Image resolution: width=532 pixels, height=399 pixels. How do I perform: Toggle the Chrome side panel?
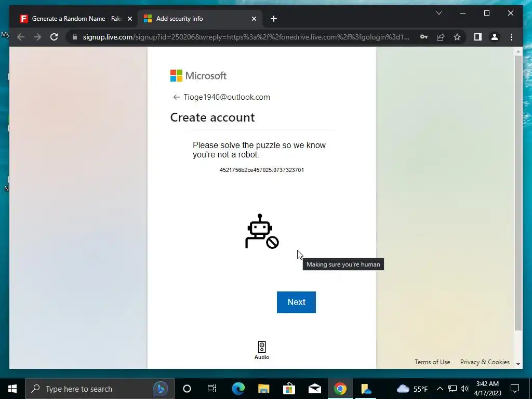pyautogui.click(x=478, y=37)
